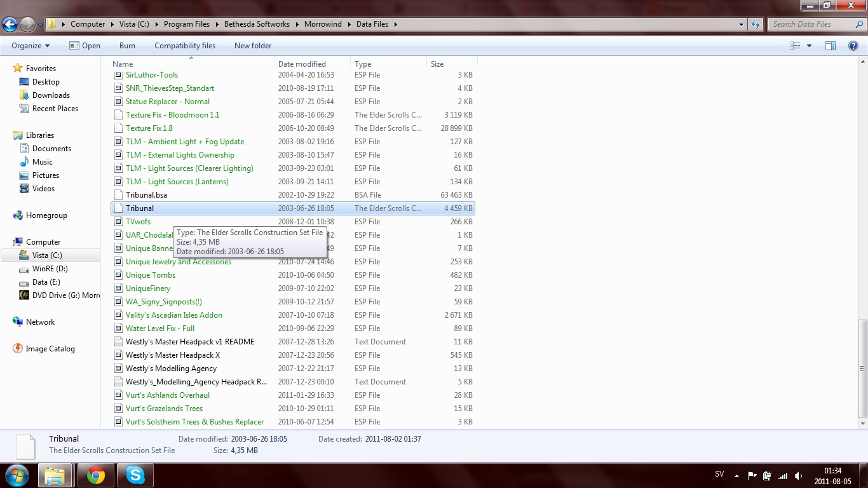Viewport: 868px width, 488px height.
Task: Open Homegroup in navigation pane
Action: [x=46, y=215]
